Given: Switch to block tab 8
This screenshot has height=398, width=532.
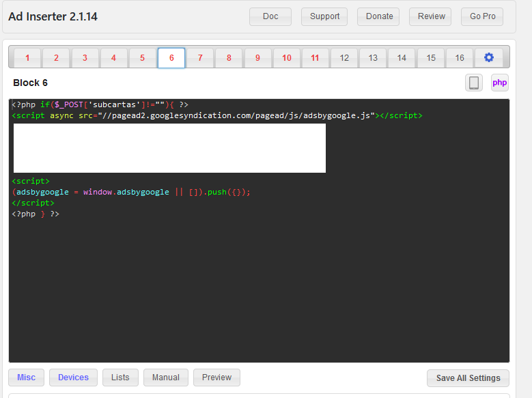Looking at the screenshot, I should 229,57.
